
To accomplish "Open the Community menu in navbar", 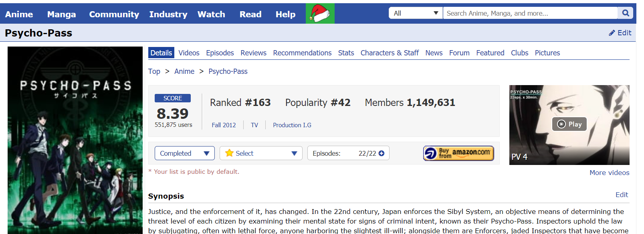I will click(x=114, y=14).
